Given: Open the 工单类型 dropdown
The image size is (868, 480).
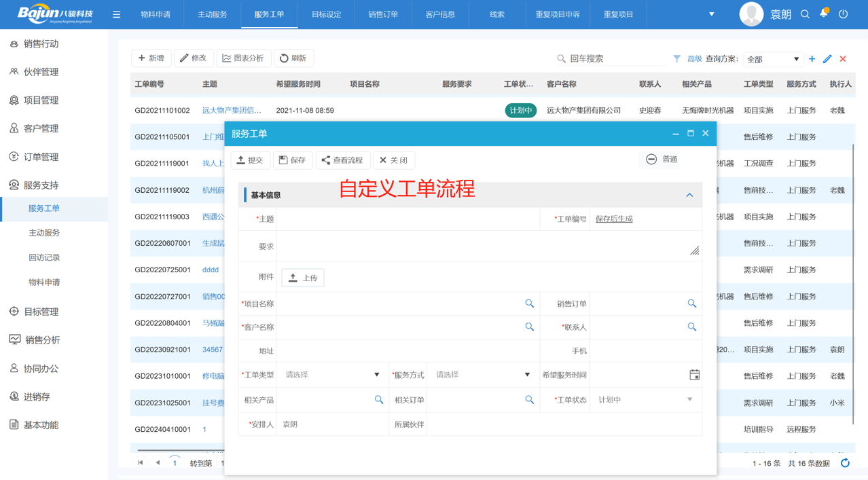Looking at the screenshot, I should 331,375.
